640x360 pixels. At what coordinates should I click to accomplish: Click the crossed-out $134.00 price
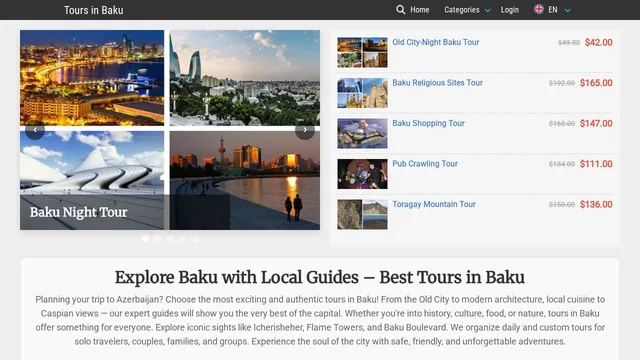click(562, 164)
